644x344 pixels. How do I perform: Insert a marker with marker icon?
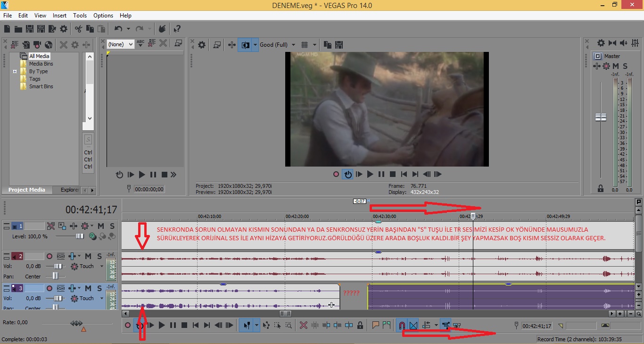(376, 325)
